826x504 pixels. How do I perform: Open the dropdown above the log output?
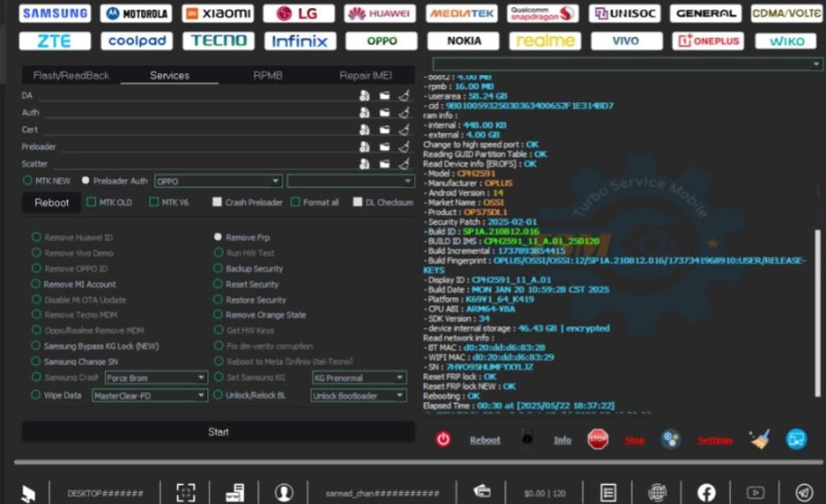pyautogui.click(x=628, y=65)
